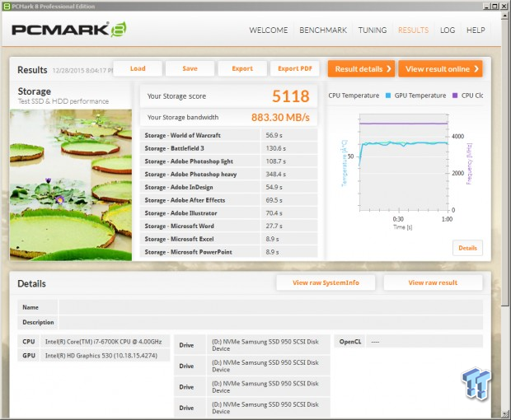This screenshot has height=420, width=511.
Task: Click the 130.6 s result value
Action: [276, 148]
